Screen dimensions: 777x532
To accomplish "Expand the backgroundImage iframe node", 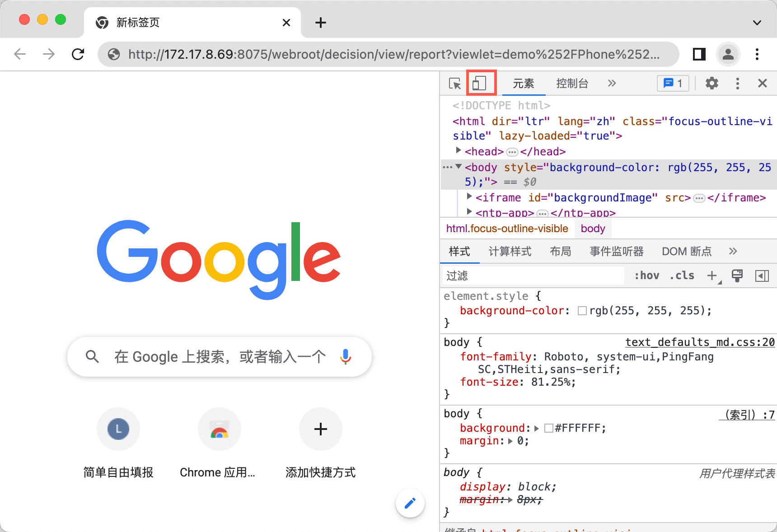I will pyautogui.click(x=469, y=196).
